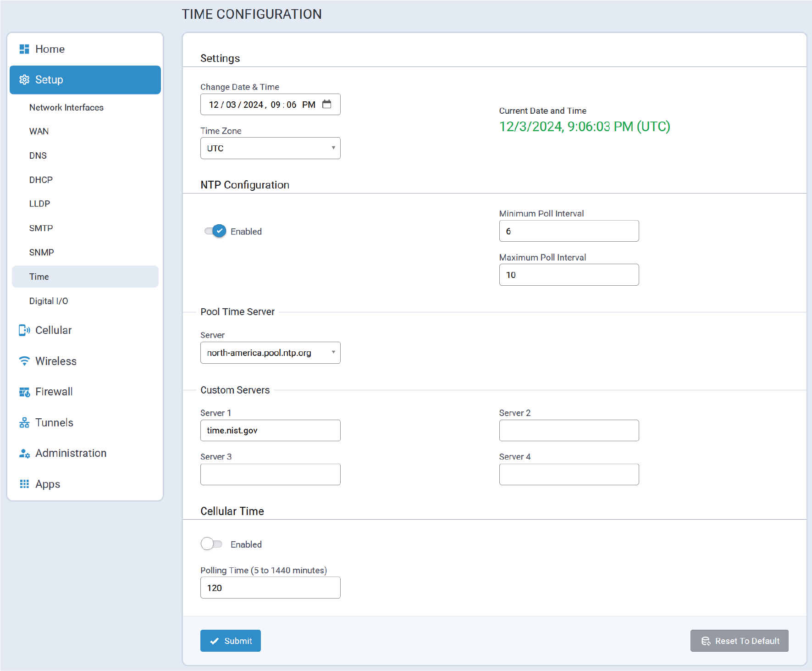The height and width of the screenshot is (671, 812).
Task: Click the Wireless Wi-Fi icon
Action: (x=24, y=361)
